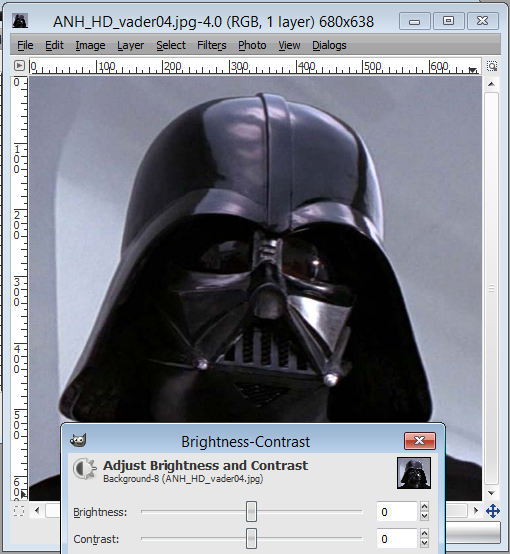Click the navigation cross-arrows icon
The width and height of the screenshot is (510, 554).
pos(493,511)
